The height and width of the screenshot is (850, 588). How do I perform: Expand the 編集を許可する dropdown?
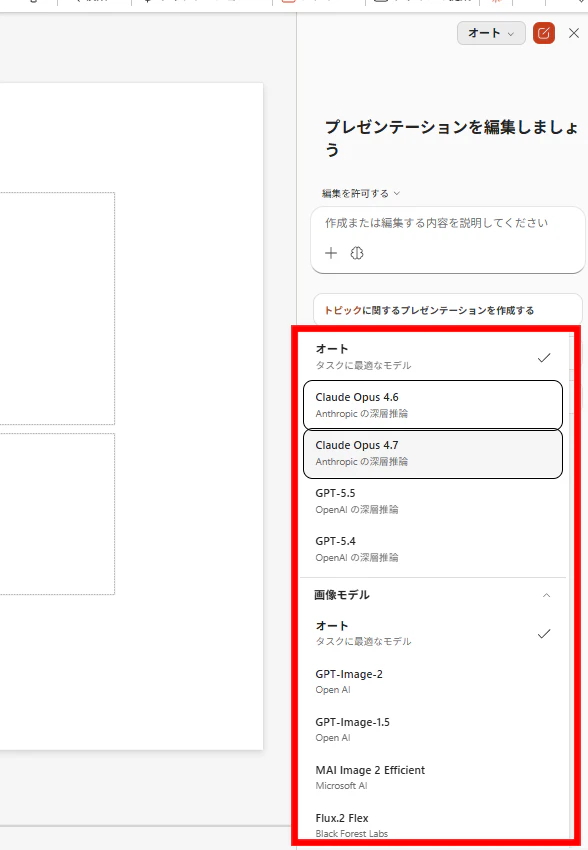tap(361, 194)
